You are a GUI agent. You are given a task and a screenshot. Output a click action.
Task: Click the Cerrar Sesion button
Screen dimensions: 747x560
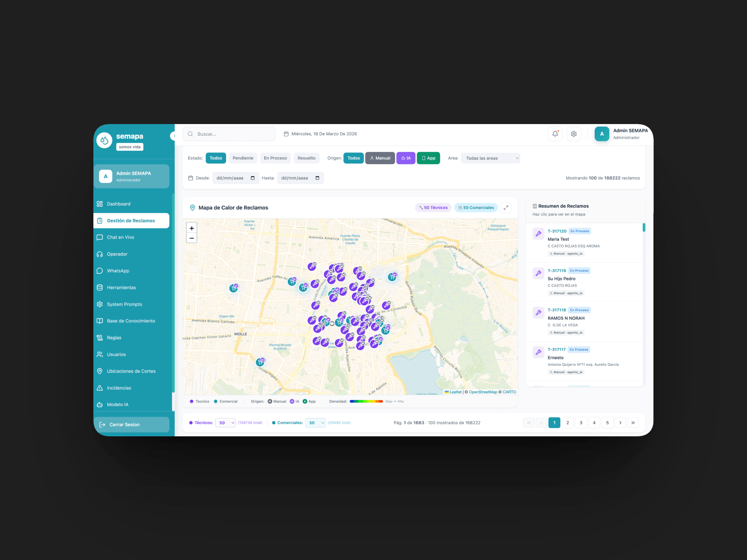click(x=132, y=425)
